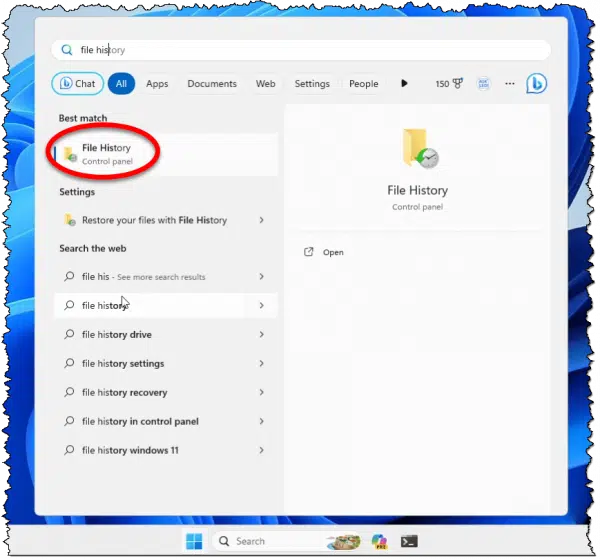Click the circular account avatar icon
The height and width of the screenshot is (559, 600).
(x=484, y=83)
